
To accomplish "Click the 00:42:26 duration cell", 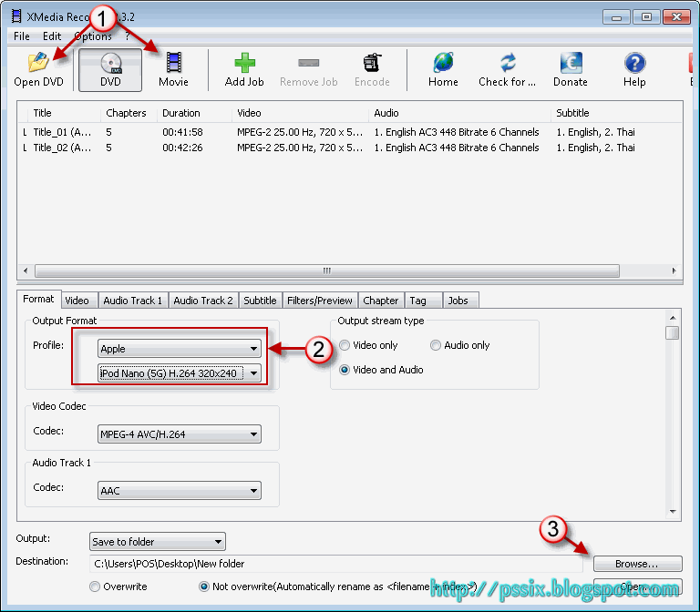I will [x=182, y=148].
